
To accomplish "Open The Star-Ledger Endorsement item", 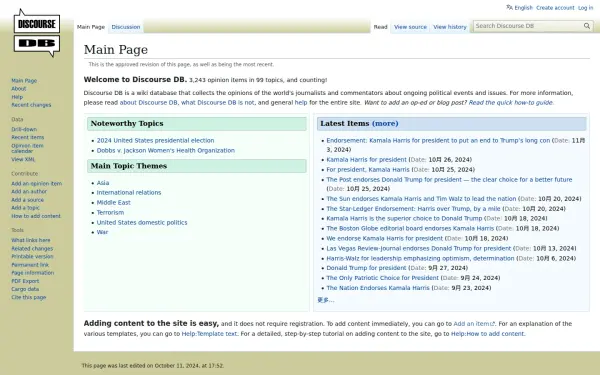I will pyautogui.click(x=413, y=209).
